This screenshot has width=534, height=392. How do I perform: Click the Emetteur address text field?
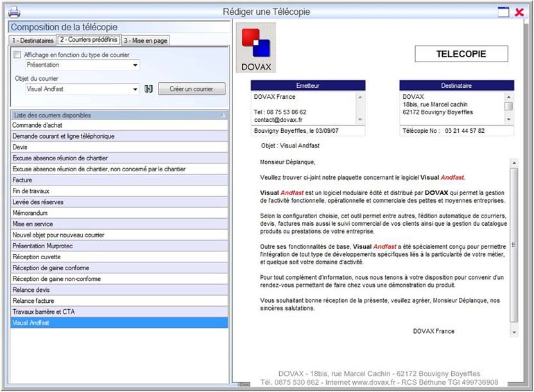tap(304, 108)
